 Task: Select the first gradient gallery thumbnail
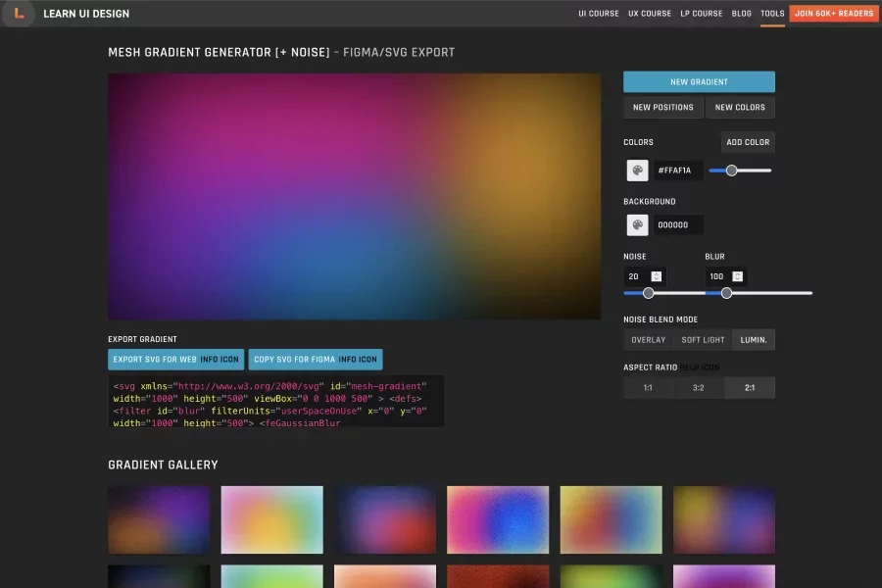(x=159, y=519)
